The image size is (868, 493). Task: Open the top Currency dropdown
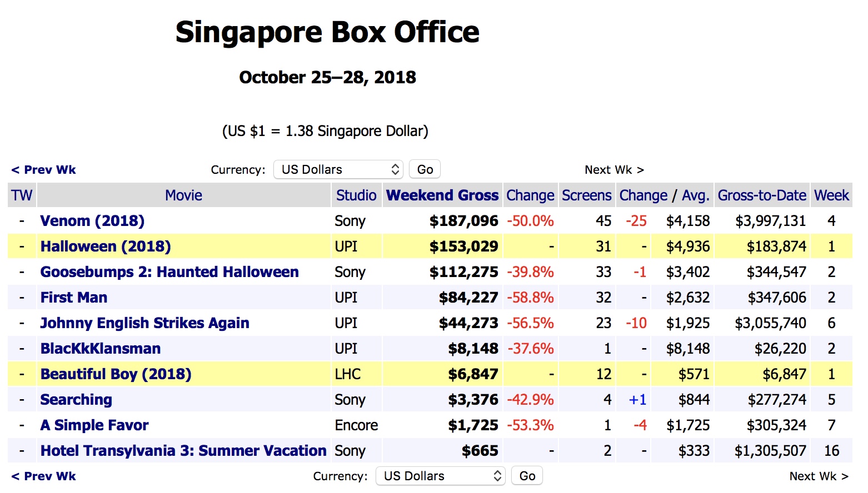click(x=338, y=169)
